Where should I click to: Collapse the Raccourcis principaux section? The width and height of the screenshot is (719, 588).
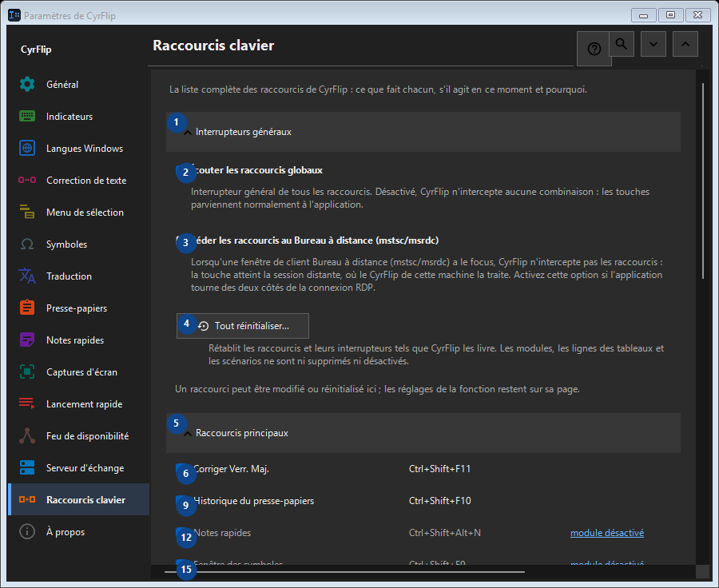[x=423, y=432]
